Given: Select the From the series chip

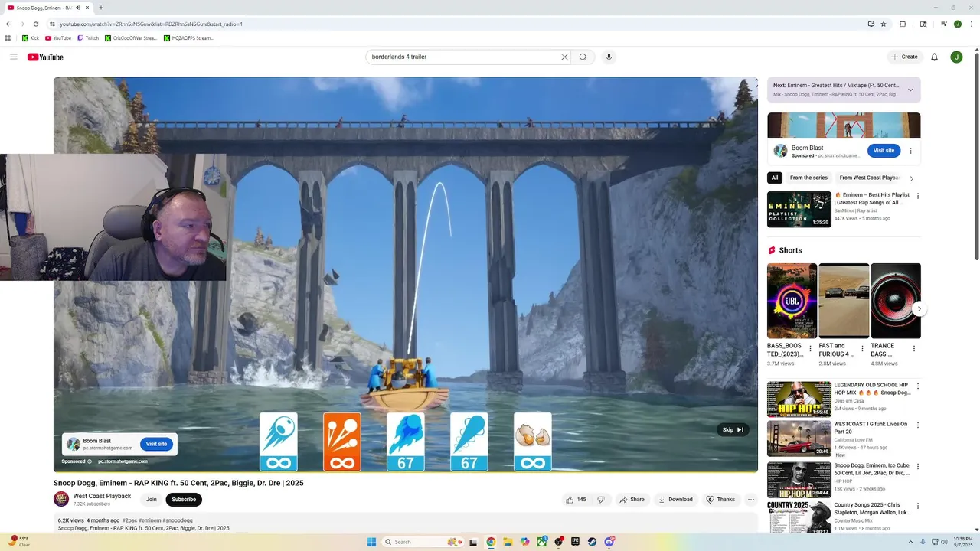Looking at the screenshot, I should point(808,178).
